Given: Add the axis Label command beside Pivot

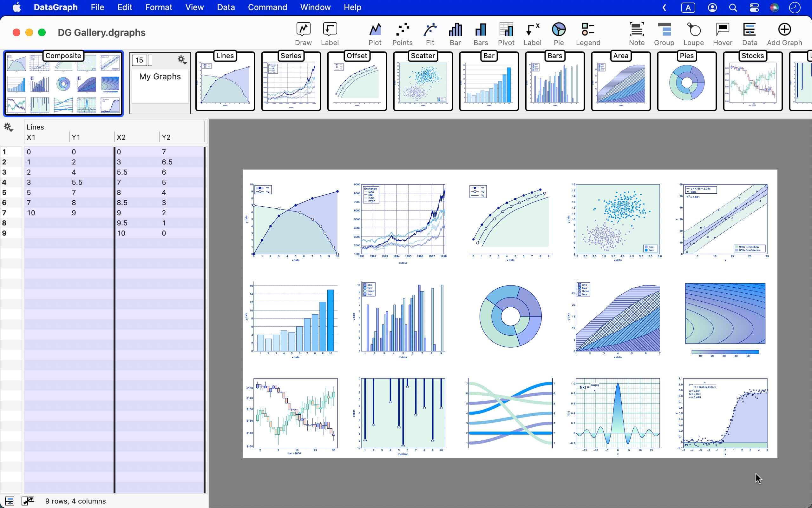Looking at the screenshot, I should pos(532,34).
